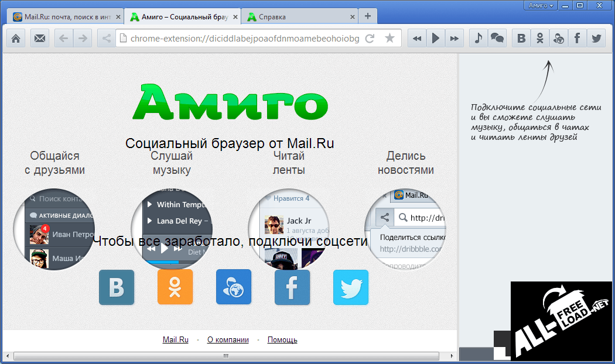Click the Home icon in the toolbar
This screenshot has height=364, width=615.
16,39
